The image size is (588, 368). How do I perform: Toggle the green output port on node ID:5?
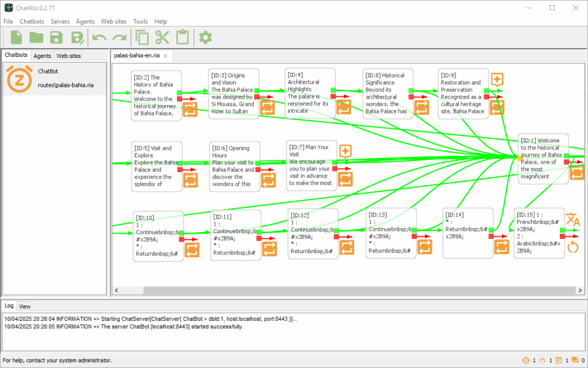(180, 164)
